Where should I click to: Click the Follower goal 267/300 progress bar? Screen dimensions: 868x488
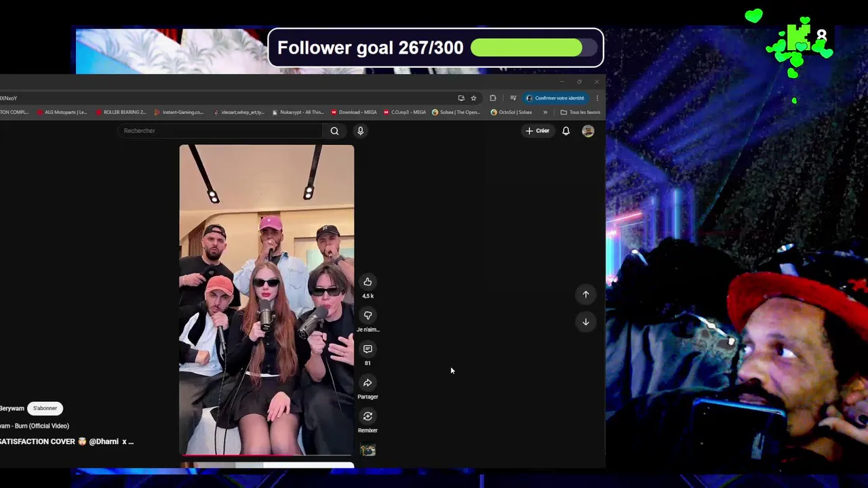pos(533,47)
